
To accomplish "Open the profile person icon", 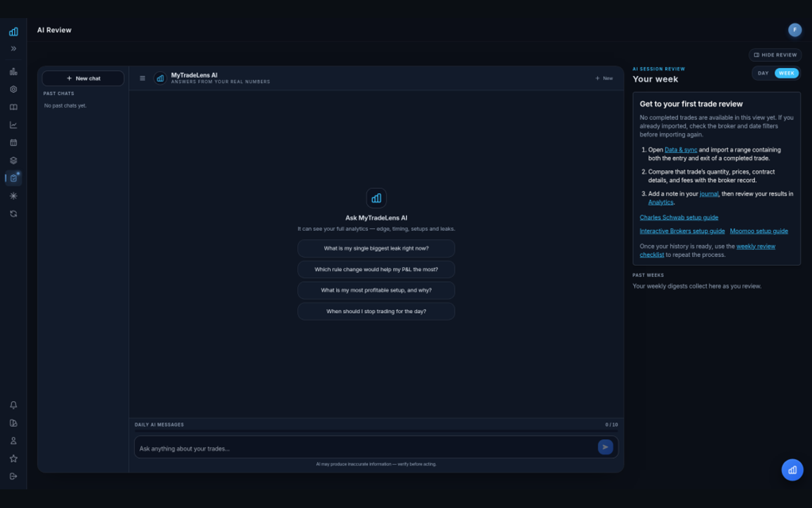I will [14, 441].
